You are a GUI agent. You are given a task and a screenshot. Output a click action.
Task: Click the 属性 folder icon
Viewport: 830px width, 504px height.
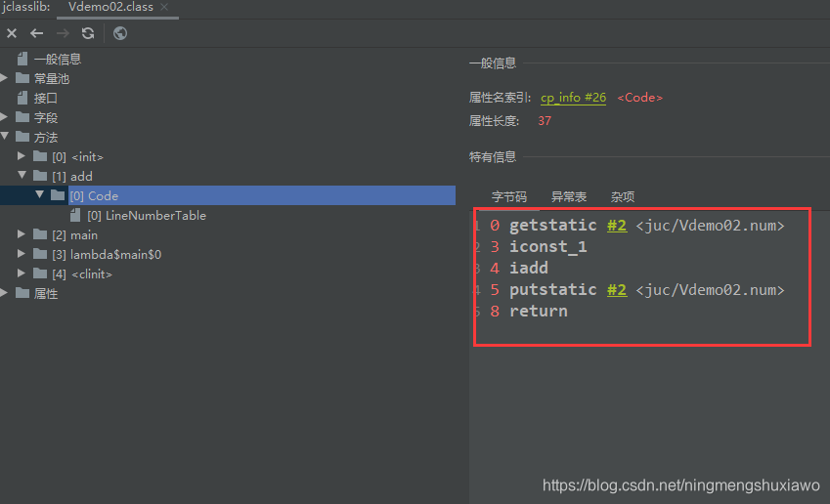coord(22,294)
